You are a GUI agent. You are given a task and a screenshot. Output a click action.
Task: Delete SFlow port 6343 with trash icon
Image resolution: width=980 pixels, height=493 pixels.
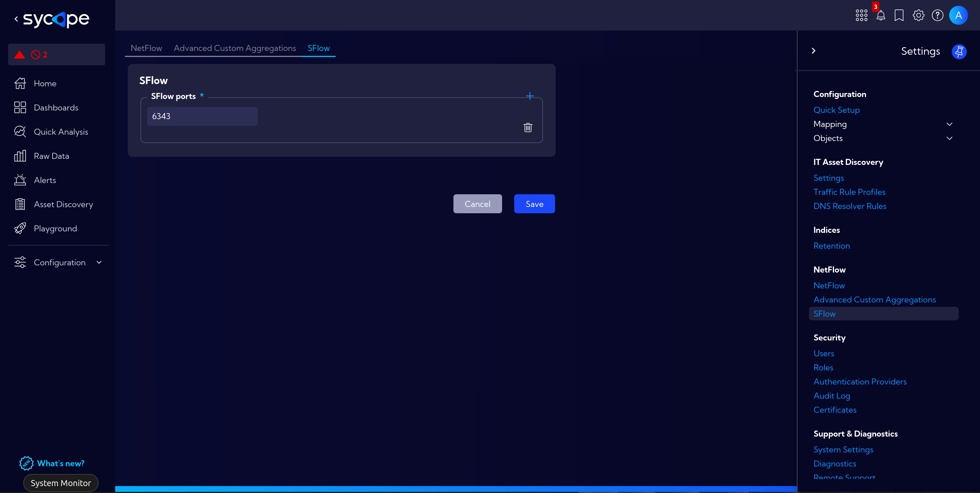[528, 127]
